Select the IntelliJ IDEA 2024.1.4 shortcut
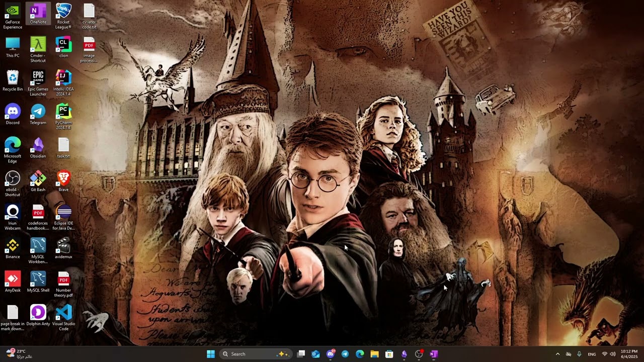The image size is (644, 362). [63, 84]
